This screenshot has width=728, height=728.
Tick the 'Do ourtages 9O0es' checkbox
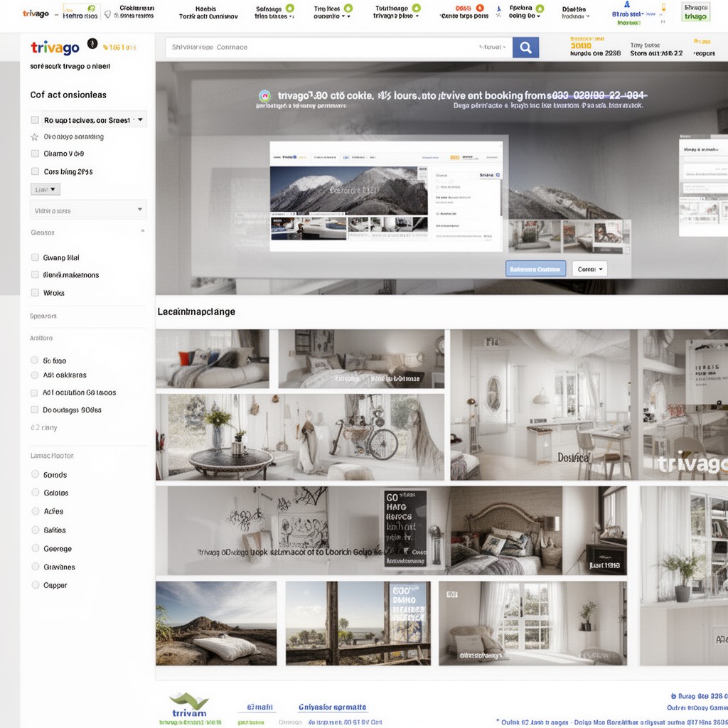[34, 409]
